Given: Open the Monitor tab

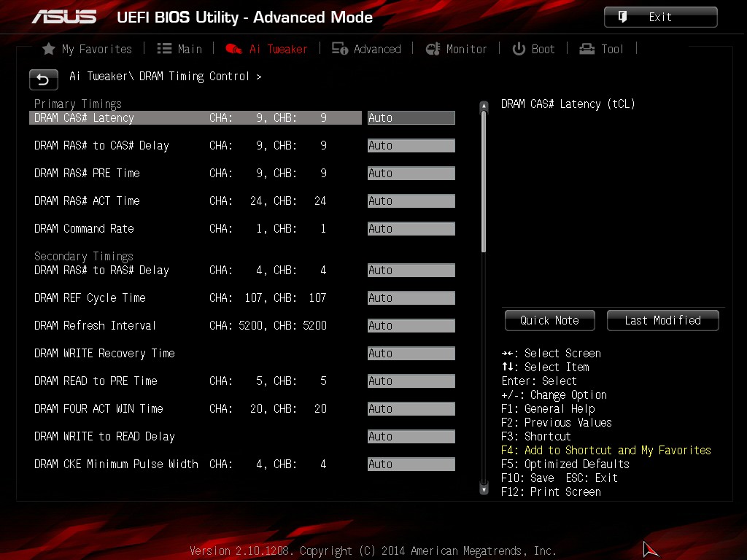Looking at the screenshot, I should [x=456, y=49].
